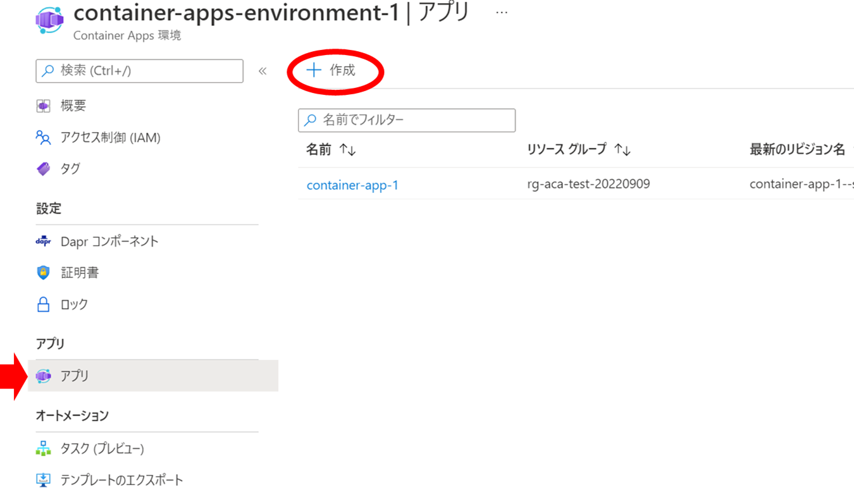Image resolution: width=854 pixels, height=504 pixels.
Task: Click 最新のリビジョン名 column header
Action: coord(798,150)
